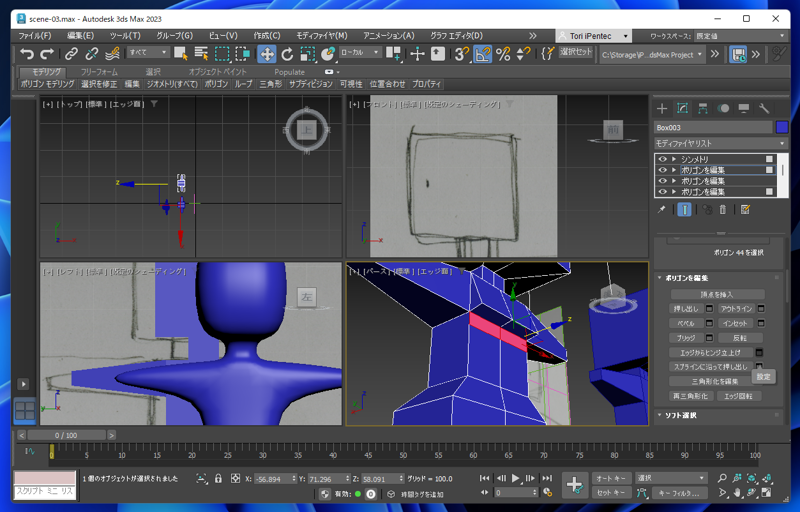
Task: Expand the シンメトリ modifier arrow
Action: (x=674, y=159)
